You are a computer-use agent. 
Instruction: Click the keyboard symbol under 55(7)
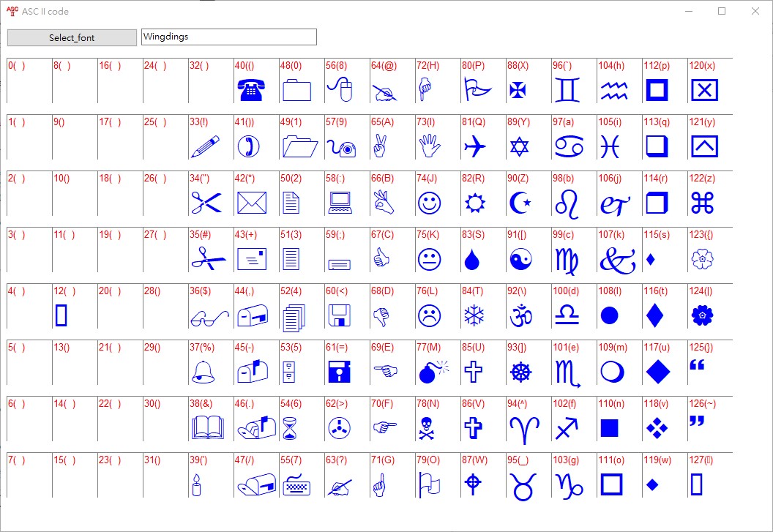pyautogui.click(x=296, y=485)
